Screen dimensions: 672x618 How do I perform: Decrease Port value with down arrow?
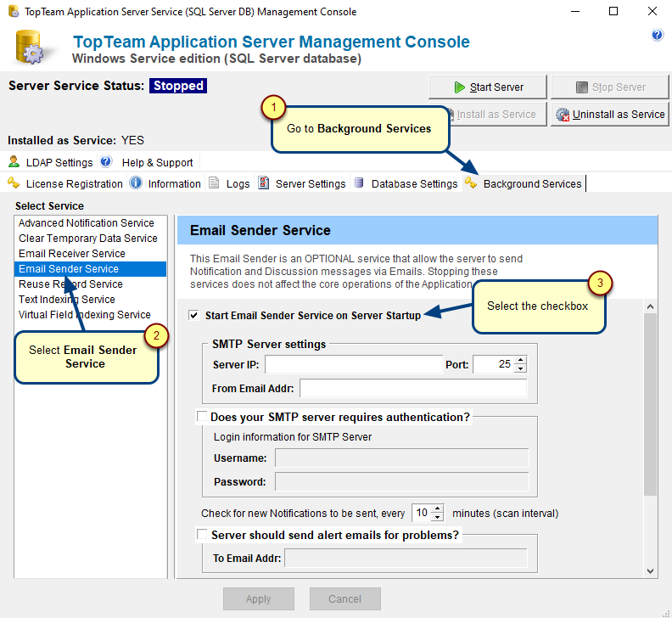(520, 368)
